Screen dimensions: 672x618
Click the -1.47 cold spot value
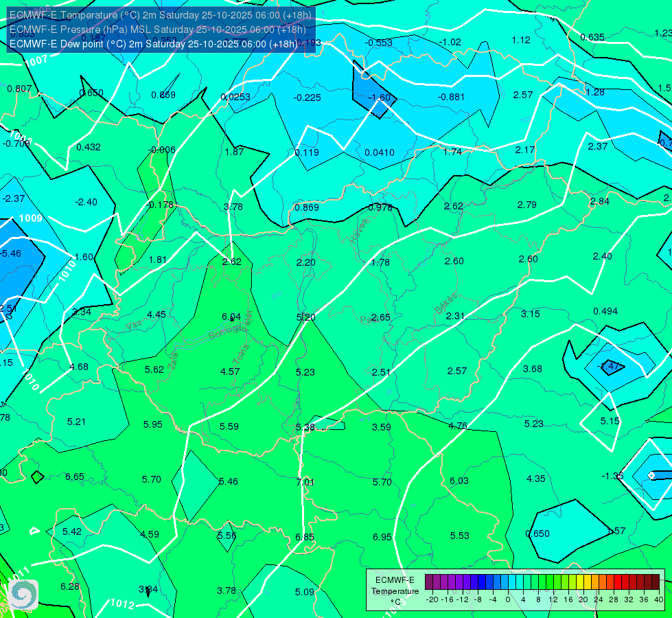[x=608, y=366]
